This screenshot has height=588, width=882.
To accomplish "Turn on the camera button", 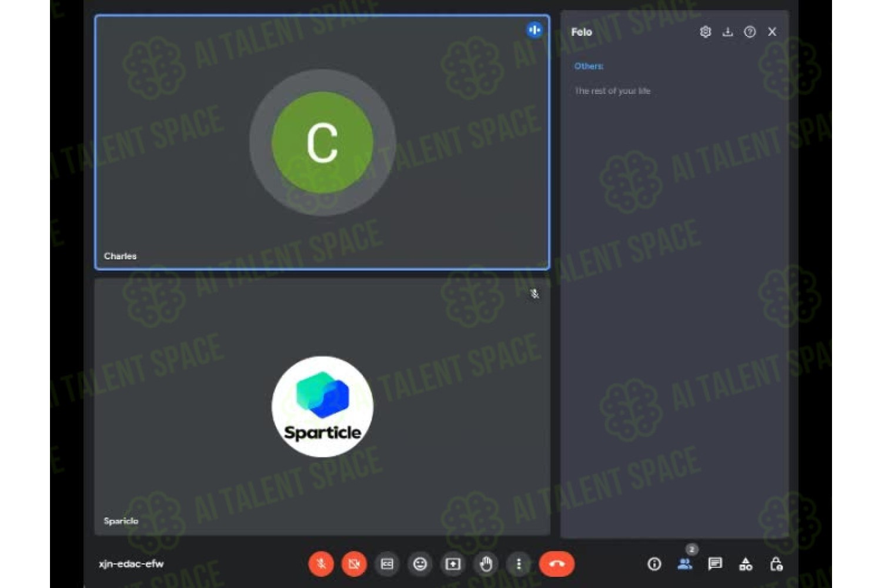I will (354, 564).
